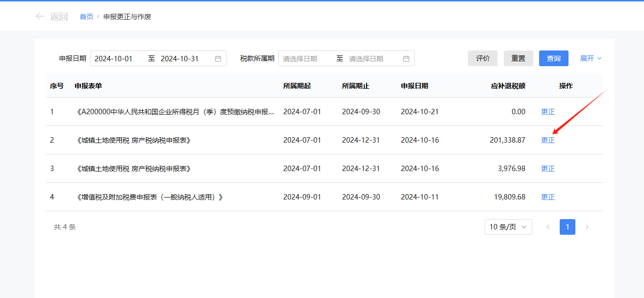Select page 1 in pagination
Viewport: 644px width, 298px height.
(x=567, y=227)
